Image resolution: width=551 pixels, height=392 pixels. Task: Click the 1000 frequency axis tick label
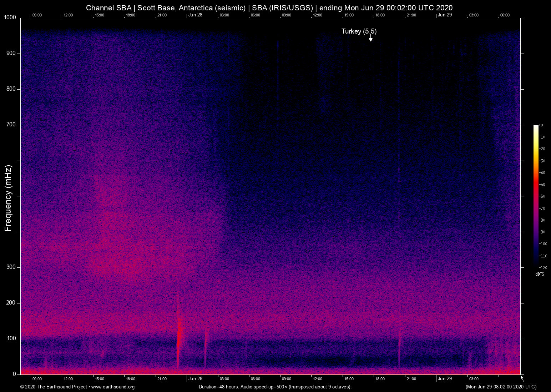10,17
